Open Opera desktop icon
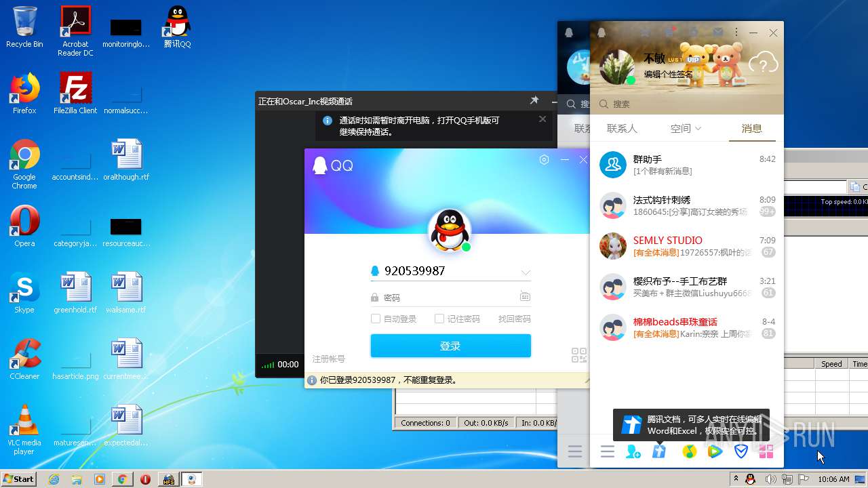This screenshot has width=868, height=488. coord(24,226)
